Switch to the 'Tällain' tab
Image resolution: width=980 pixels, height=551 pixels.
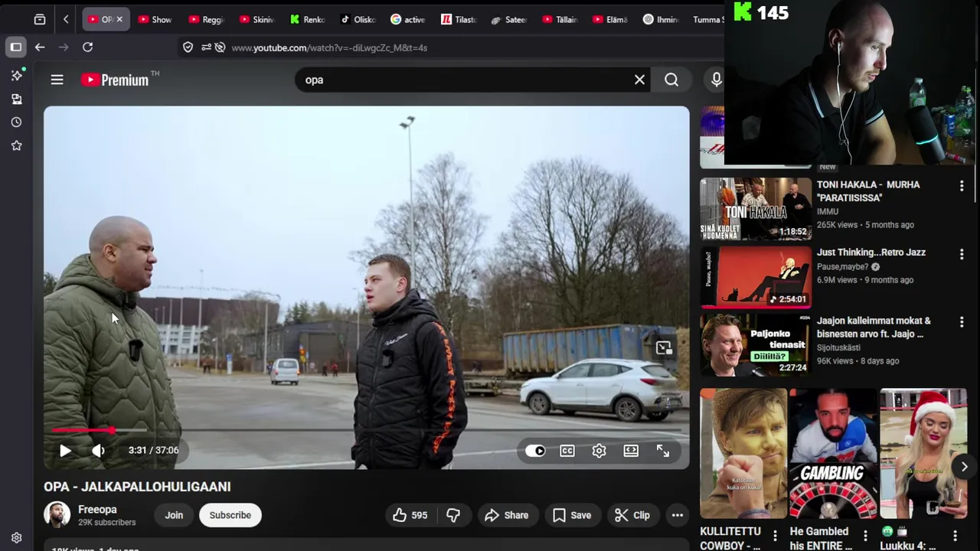tap(560, 19)
